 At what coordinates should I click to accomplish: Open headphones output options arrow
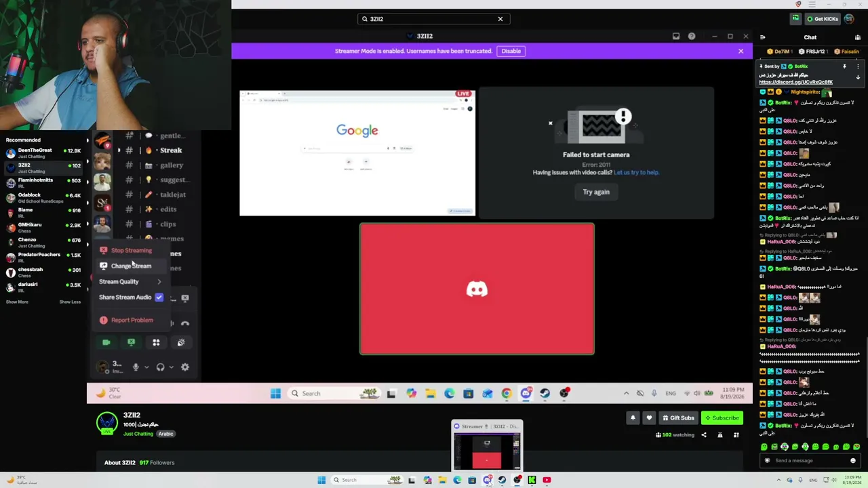coord(171,367)
